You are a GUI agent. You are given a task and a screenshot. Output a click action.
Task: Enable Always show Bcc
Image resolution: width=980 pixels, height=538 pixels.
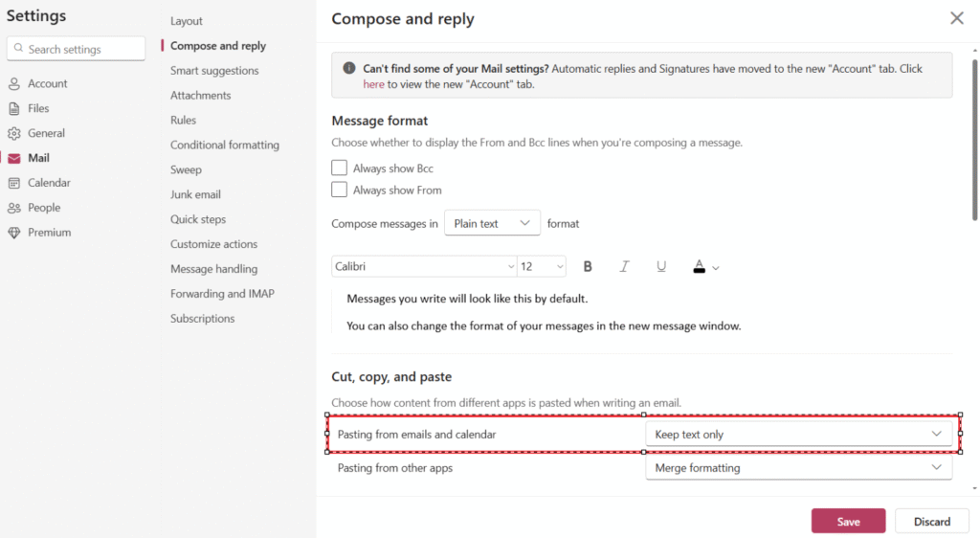[x=340, y=168]
